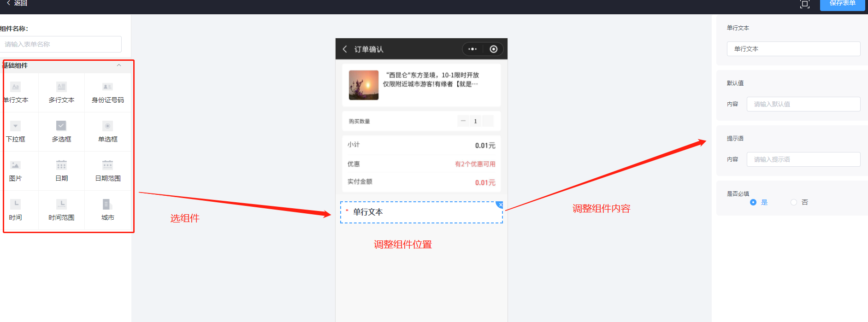Select the 下拉框 component icon
The width and height of the screenshot is (868, 322).
(x=16, y=126)
